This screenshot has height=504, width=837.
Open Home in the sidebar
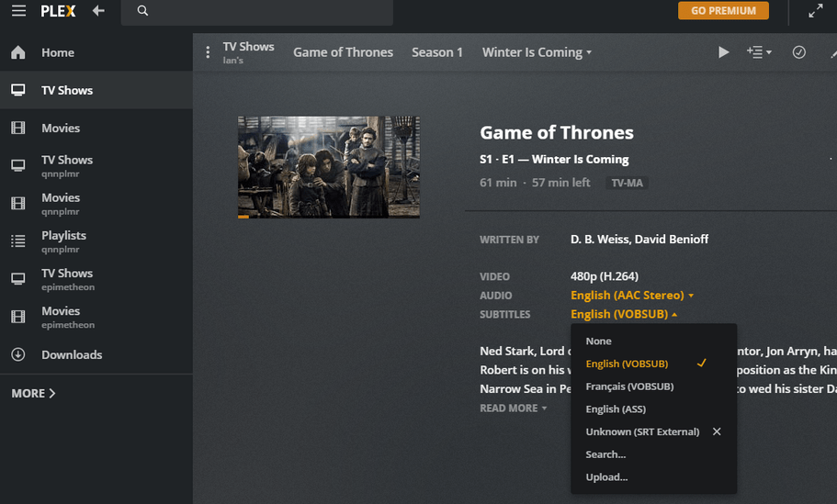click(96, 52)
